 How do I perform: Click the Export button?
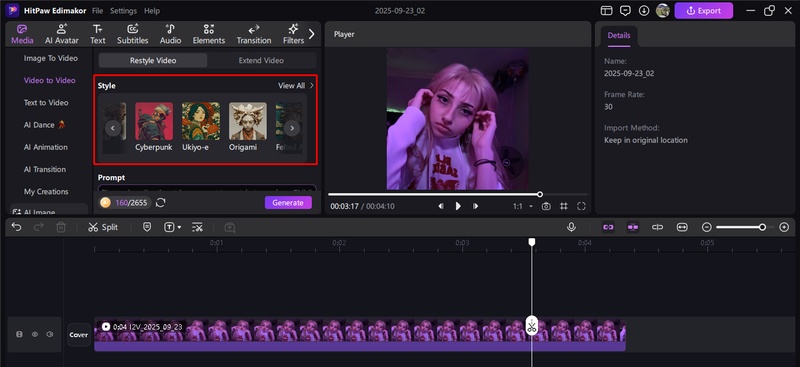[704, 11]
